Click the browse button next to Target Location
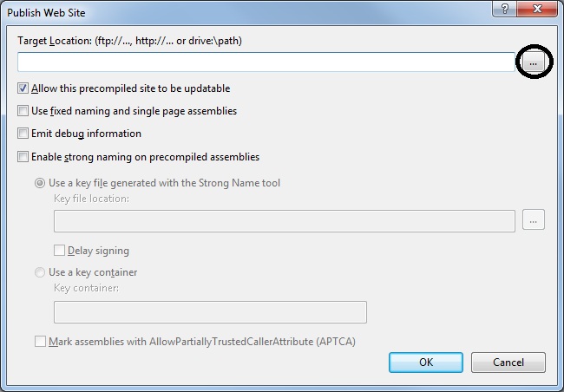Viewport: 564px width, 392px height. click(533, 64)
